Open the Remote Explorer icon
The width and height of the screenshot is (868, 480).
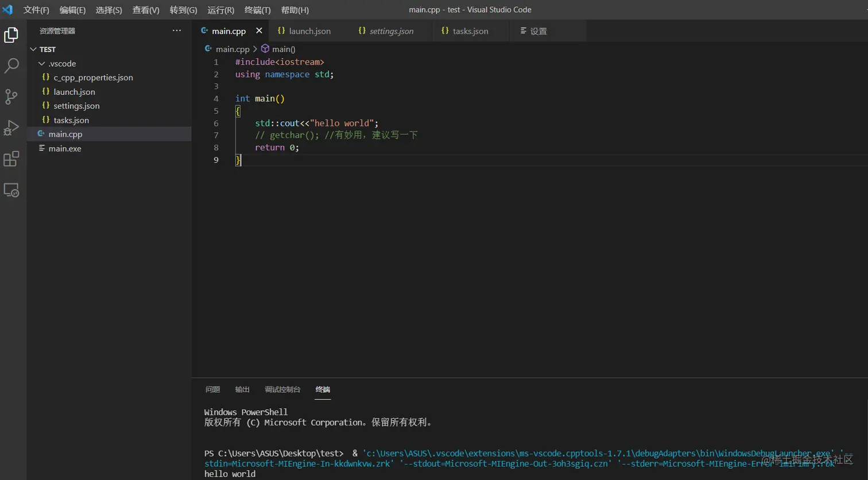(12, 190)
